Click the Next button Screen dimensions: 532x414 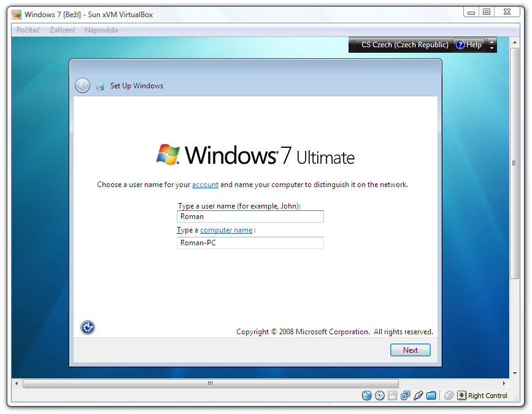pyautogui.click(x=410, y=350)
